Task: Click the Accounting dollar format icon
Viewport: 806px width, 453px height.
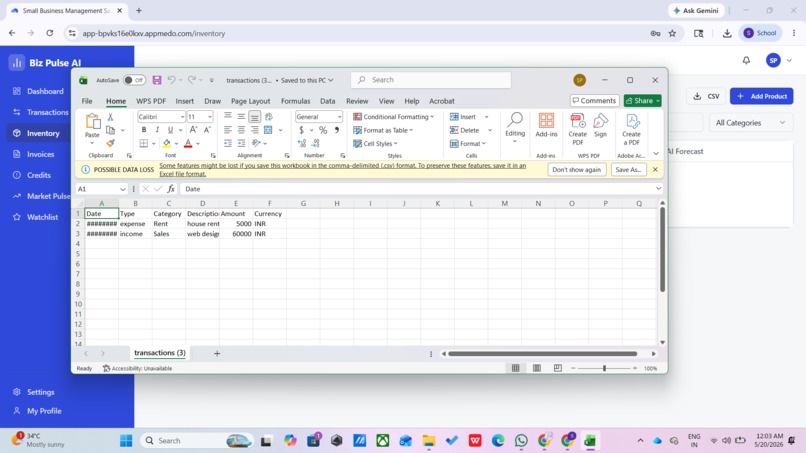Action: [302, 130]
